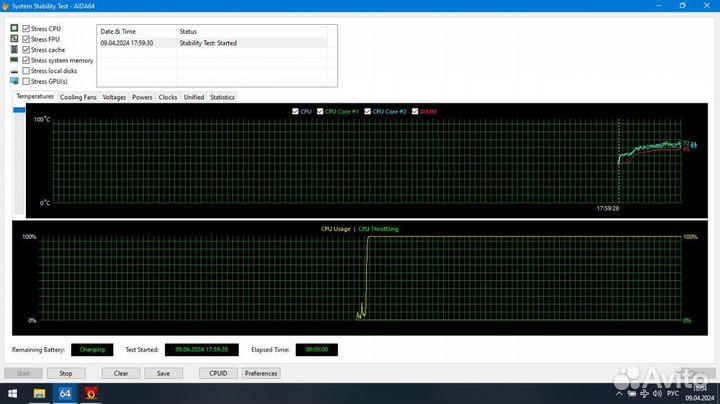Click the AIDA64 flame icon in the title bar
720x404 pixels.
coord(5,6)
